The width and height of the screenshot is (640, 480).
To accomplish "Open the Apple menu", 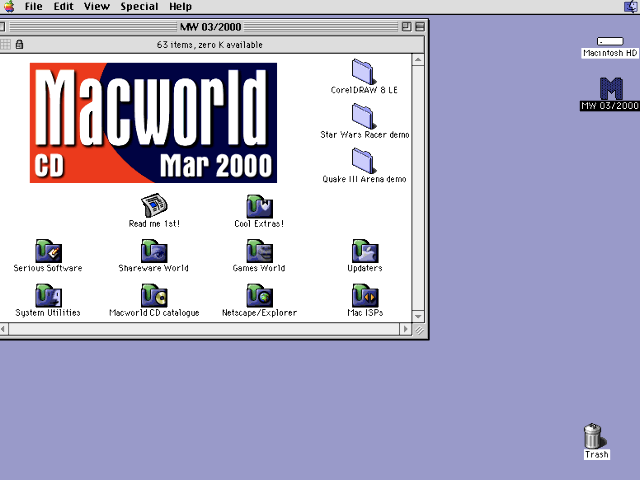I will pos(9,7).
